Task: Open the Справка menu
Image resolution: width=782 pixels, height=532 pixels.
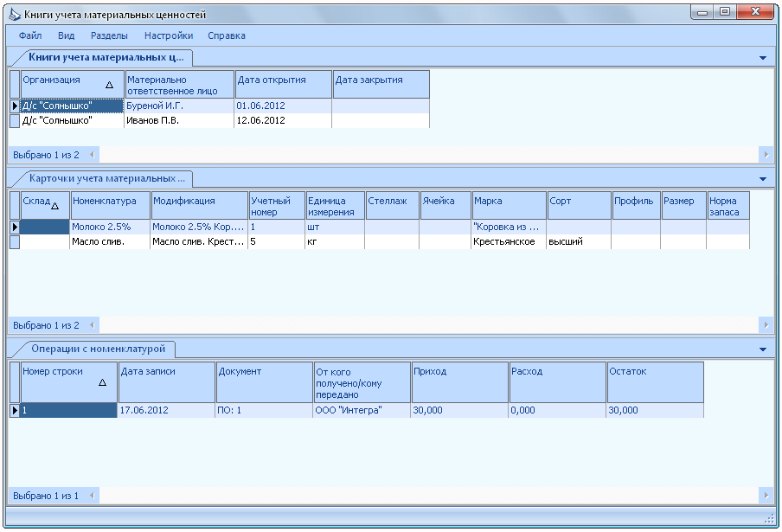Action: pos(227,35)
